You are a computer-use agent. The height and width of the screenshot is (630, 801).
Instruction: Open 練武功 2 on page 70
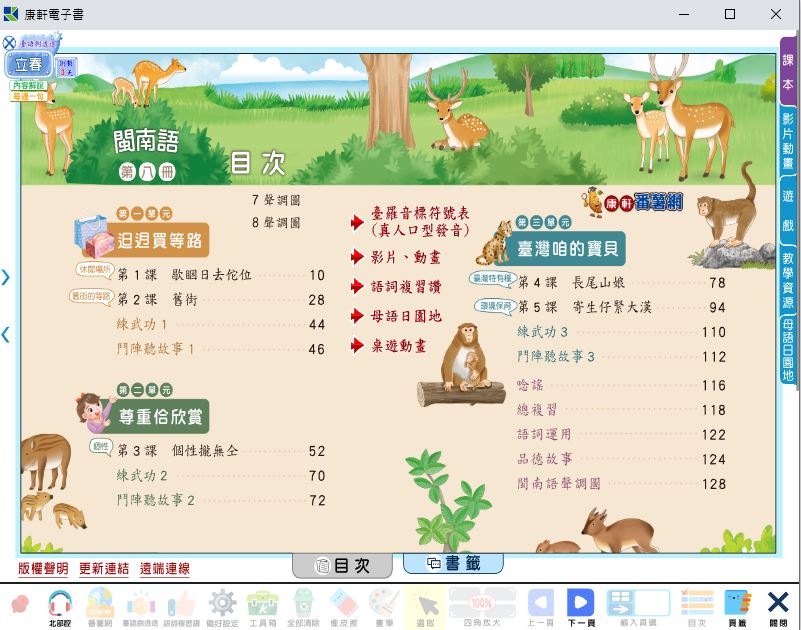(x=221, y=476)
